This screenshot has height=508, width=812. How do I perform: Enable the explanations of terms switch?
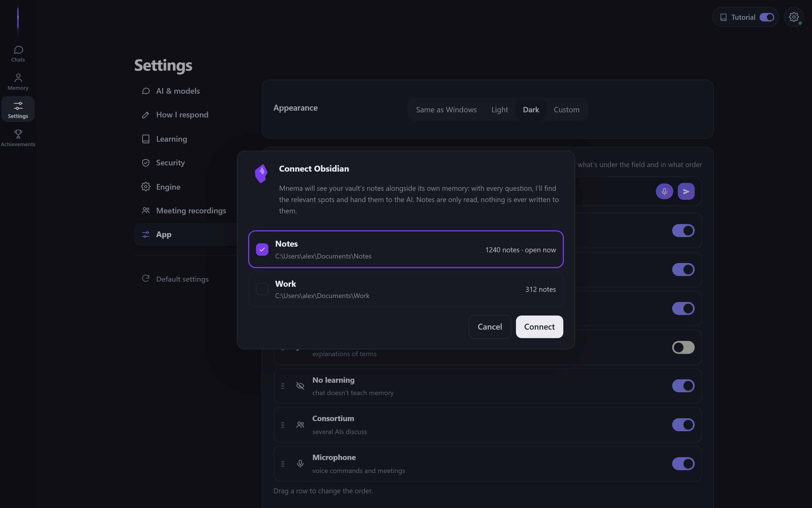(683, 347)
